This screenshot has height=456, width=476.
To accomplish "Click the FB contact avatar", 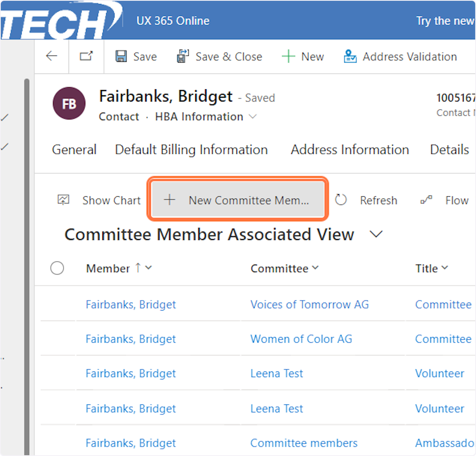I will tap(69, 103).
